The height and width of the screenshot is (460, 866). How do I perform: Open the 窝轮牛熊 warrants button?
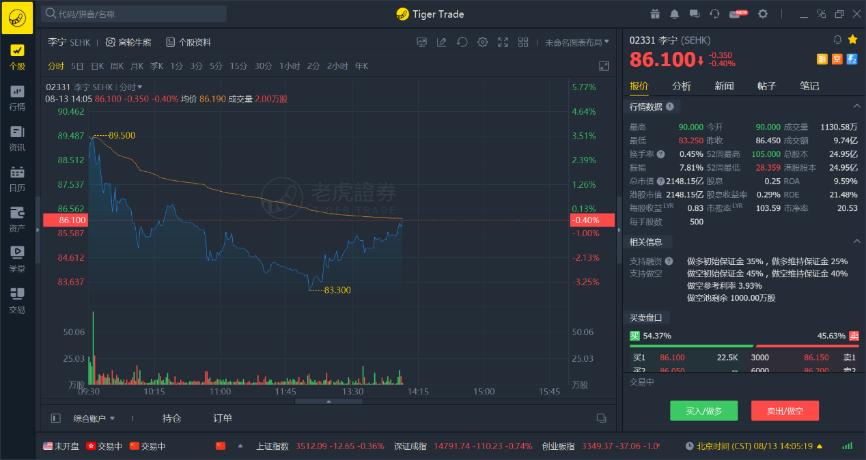click(128, 42)
